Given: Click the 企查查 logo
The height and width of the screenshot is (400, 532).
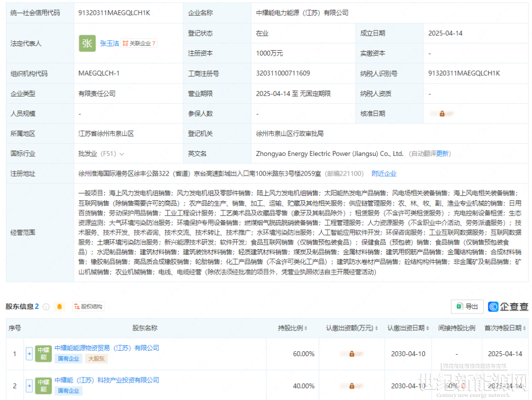Looking at the screenshot, I should [x=508, y=307].
